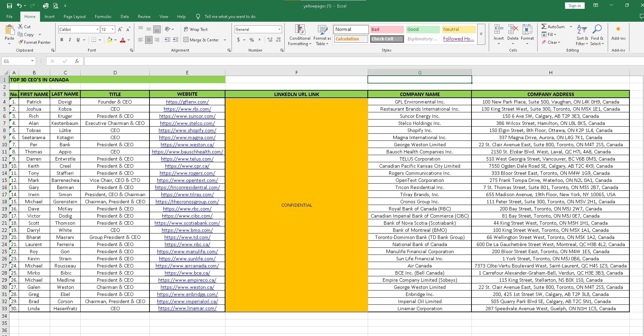Click the Cut scissors command
The height and width of the screenshot is (336, 644).
[24, 26]
